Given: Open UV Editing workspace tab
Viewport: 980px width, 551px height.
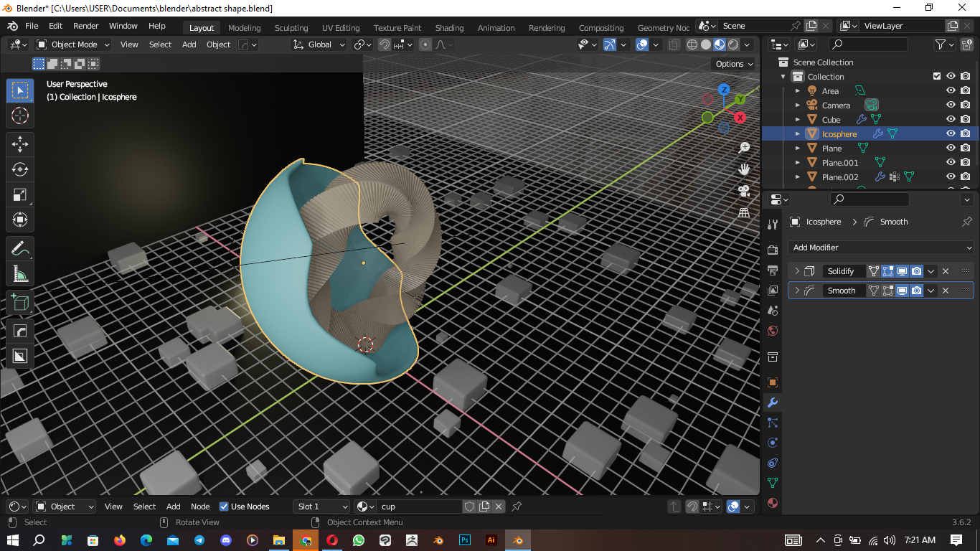Looking at the screenshot, I should point(341,28).
